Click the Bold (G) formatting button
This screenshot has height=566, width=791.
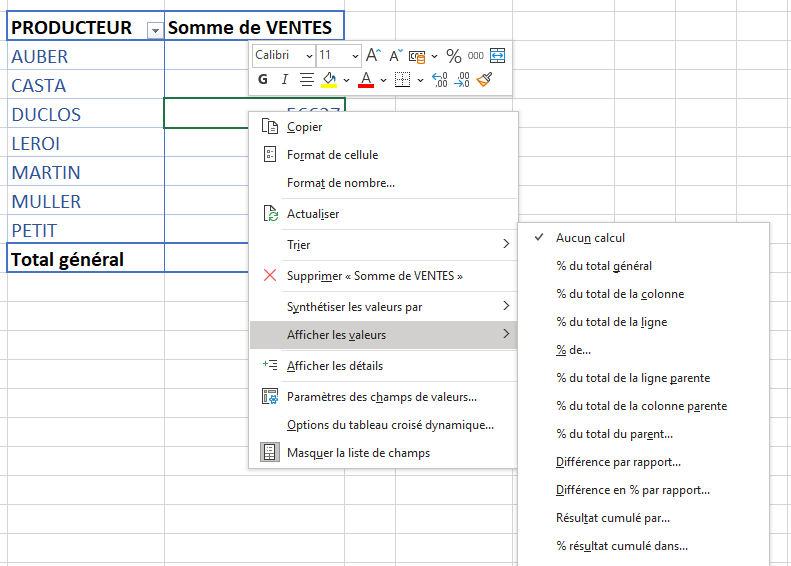click(x=263, y=80)
